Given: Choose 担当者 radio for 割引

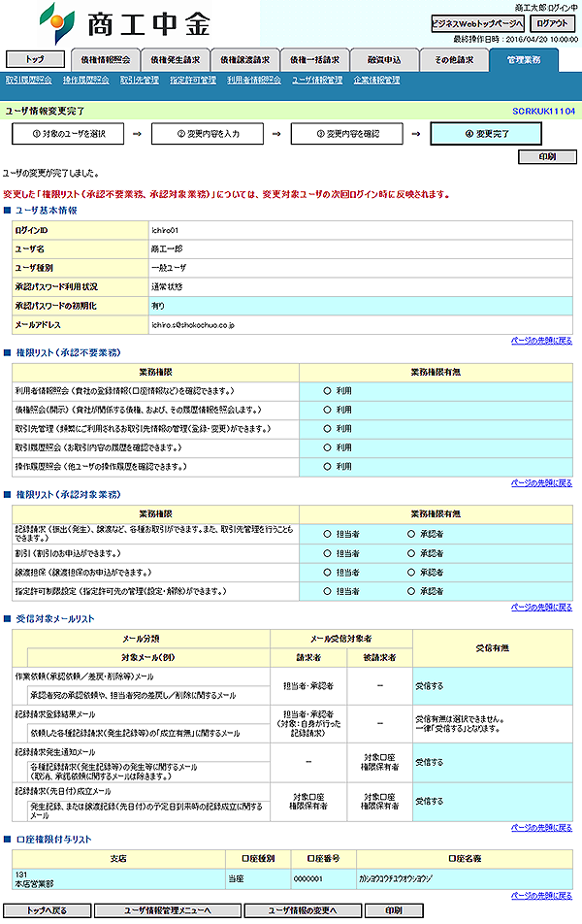Looking at the screenshot, I should pyautogui.click(x=328, y=554).
